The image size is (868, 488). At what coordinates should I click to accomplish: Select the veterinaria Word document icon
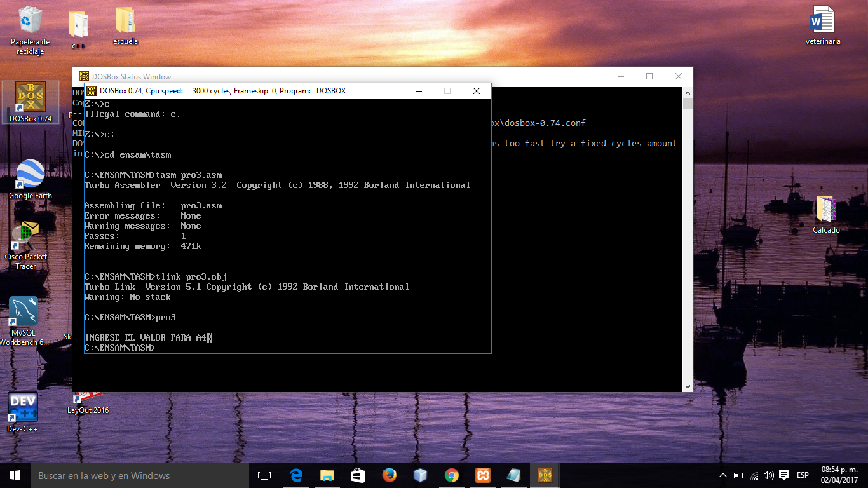tap(823, 25)
